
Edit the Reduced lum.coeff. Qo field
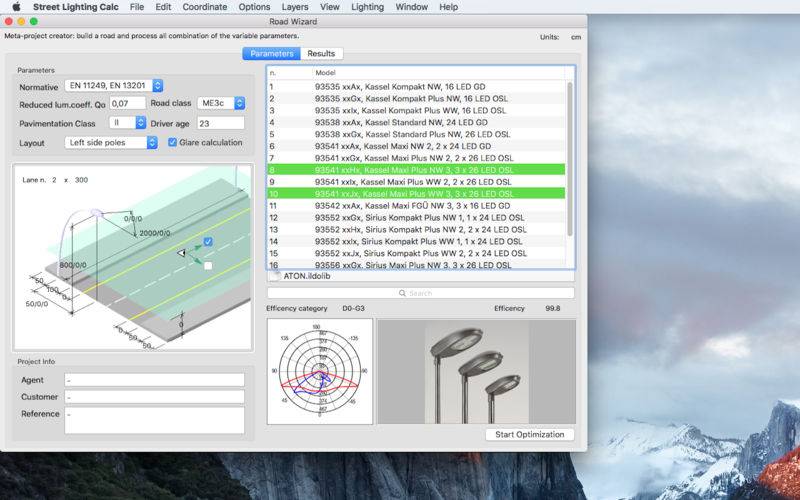[x=128, y=104]
